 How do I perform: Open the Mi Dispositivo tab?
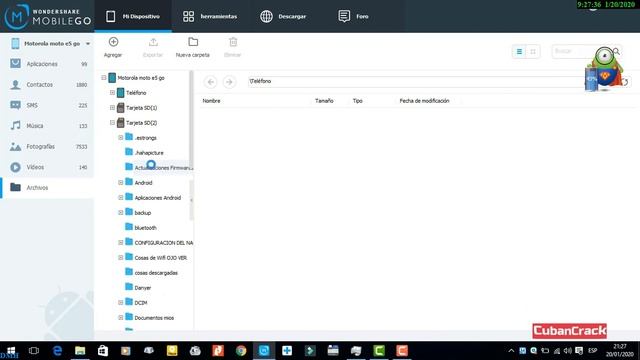(133, 16)
